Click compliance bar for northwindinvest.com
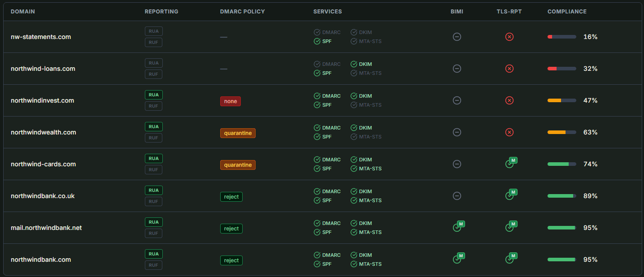Viewport: 644px width, 277px height. [562, 100]
